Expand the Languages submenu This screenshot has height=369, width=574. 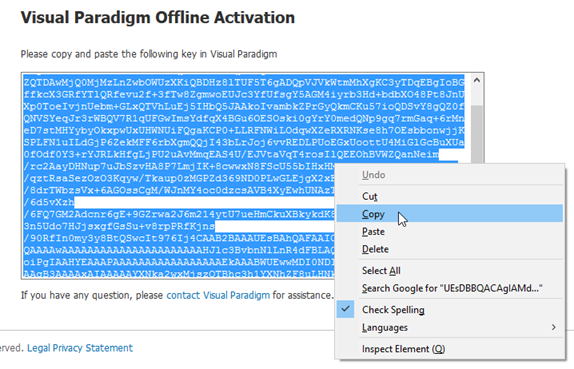click(450, 327)
